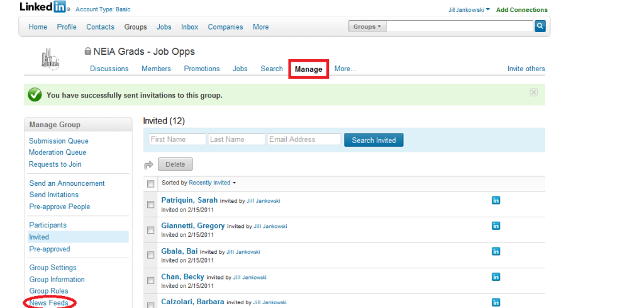The width and height of the screenshot is (644, 308).
Task: Select Invited in the sidebar
Action: pos(77,237)
